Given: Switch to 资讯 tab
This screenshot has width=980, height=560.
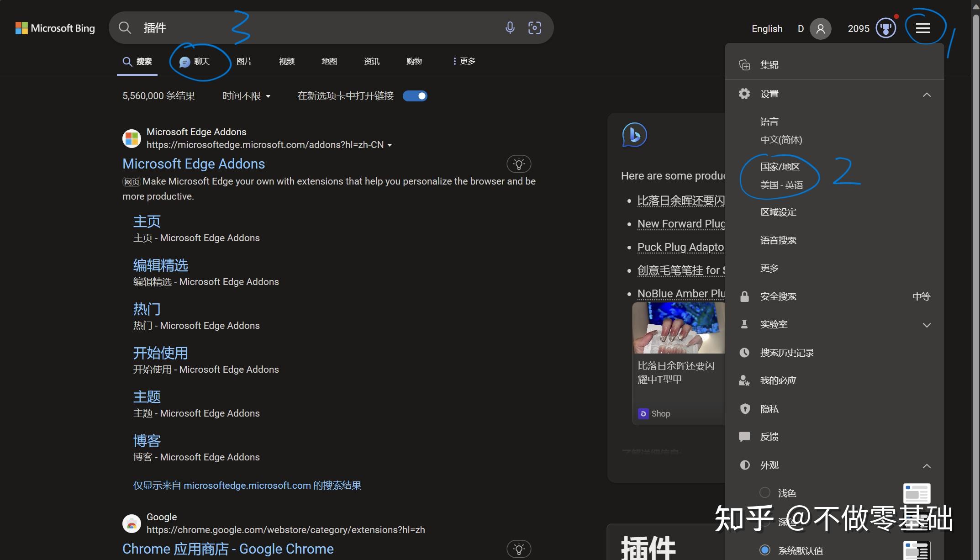Looking at the screenshot, I should coord(372,61).
